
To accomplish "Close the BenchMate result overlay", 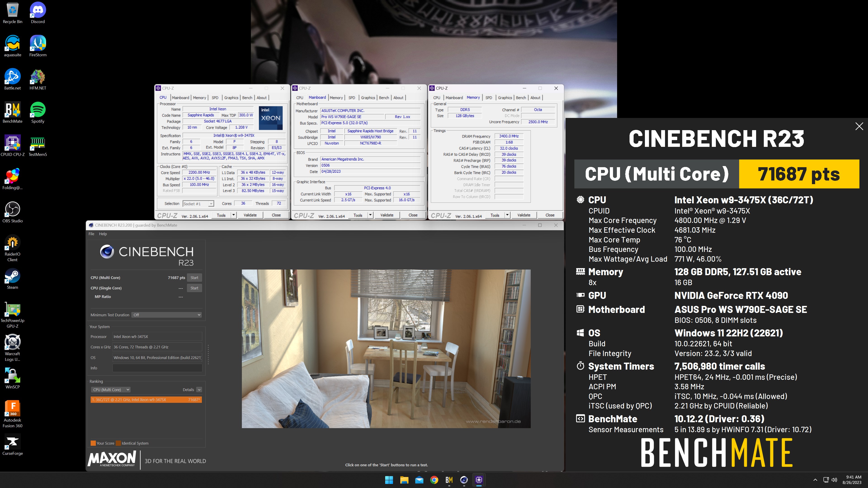I will click(859, 126).
